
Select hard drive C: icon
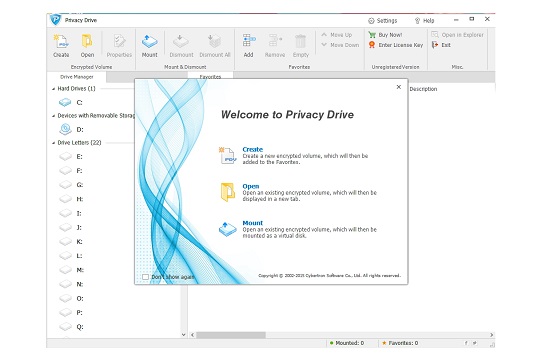(65, 102)
